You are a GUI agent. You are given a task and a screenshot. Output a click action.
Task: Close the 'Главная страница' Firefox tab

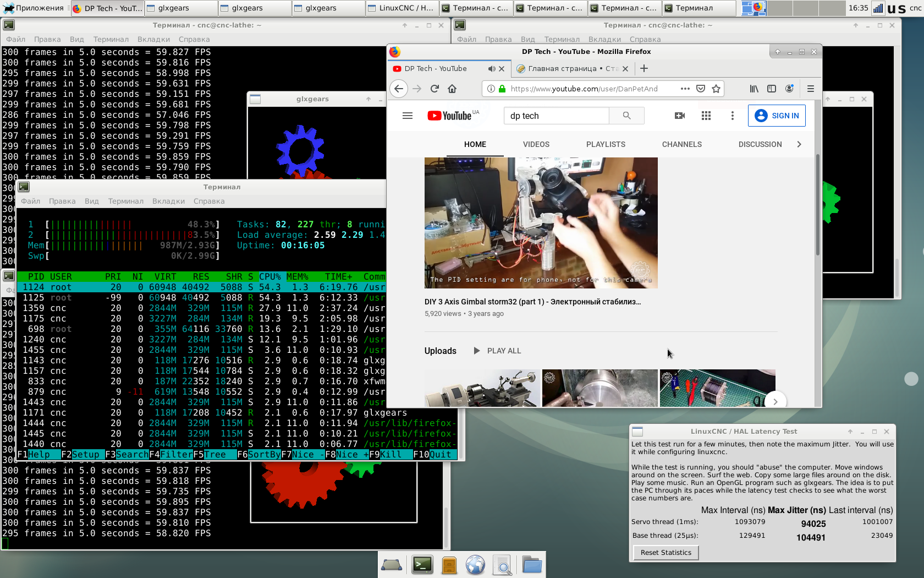point(625,69)
